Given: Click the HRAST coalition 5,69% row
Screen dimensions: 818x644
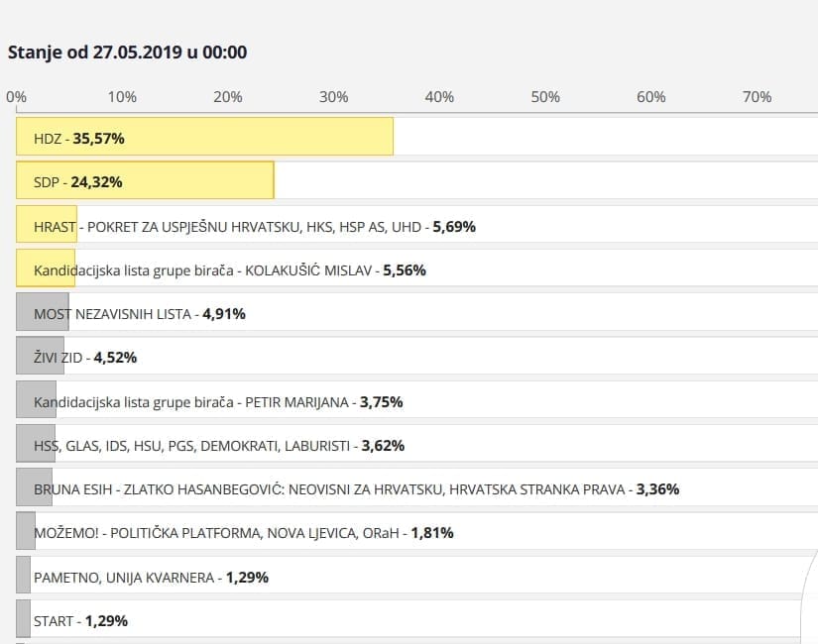Looking at the screenshot, I should [255, 226].
